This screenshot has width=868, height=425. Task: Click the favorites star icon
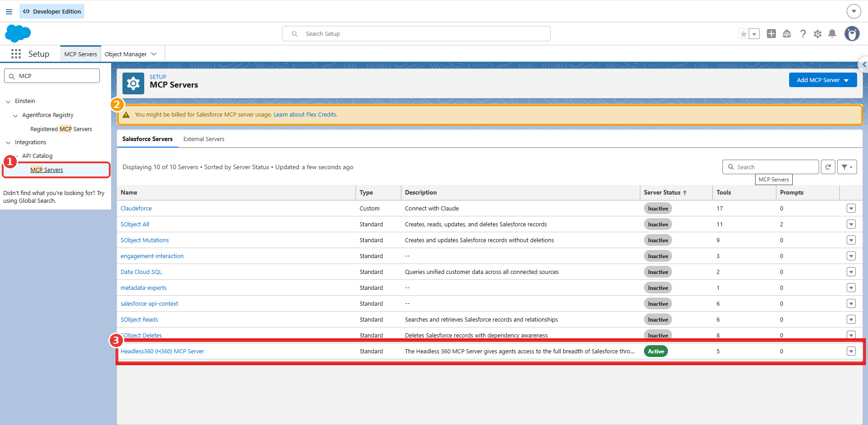pyautogui.click(x=744, y=34)
